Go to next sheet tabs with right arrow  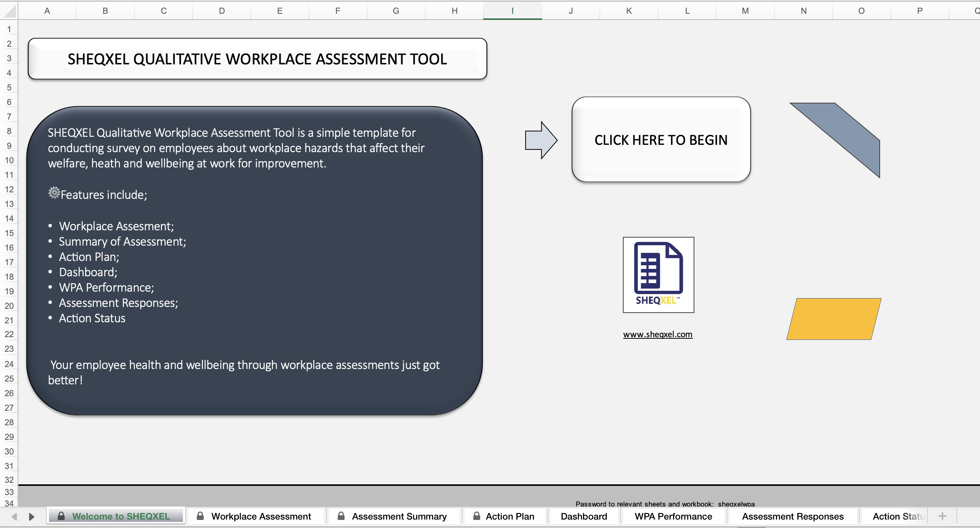(x=32, y=517)
